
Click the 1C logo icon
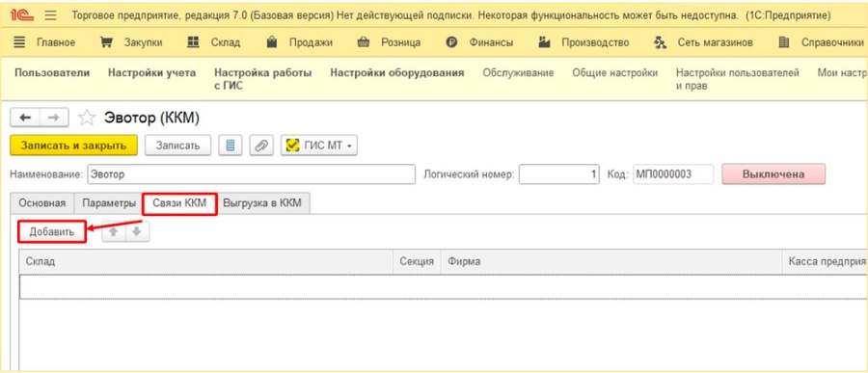(22, 15)
